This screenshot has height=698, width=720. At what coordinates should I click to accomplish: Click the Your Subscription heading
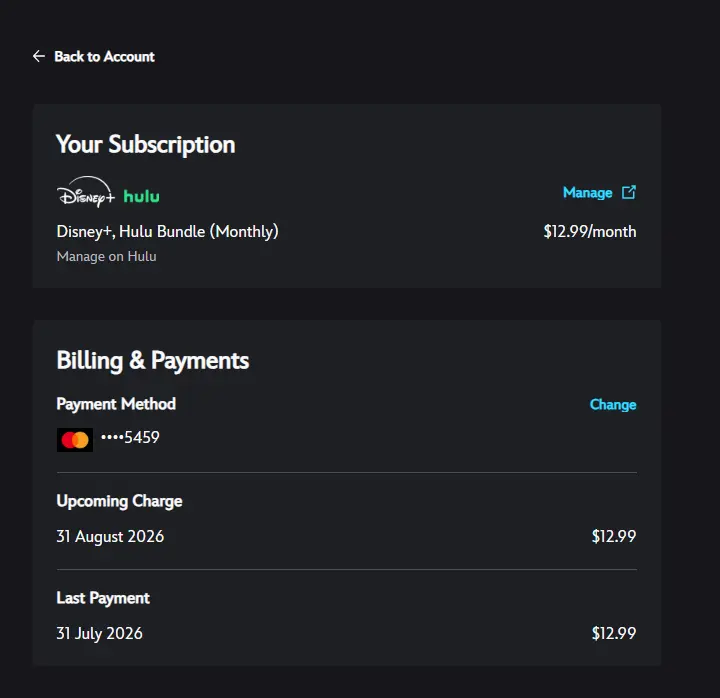point(146,144)
